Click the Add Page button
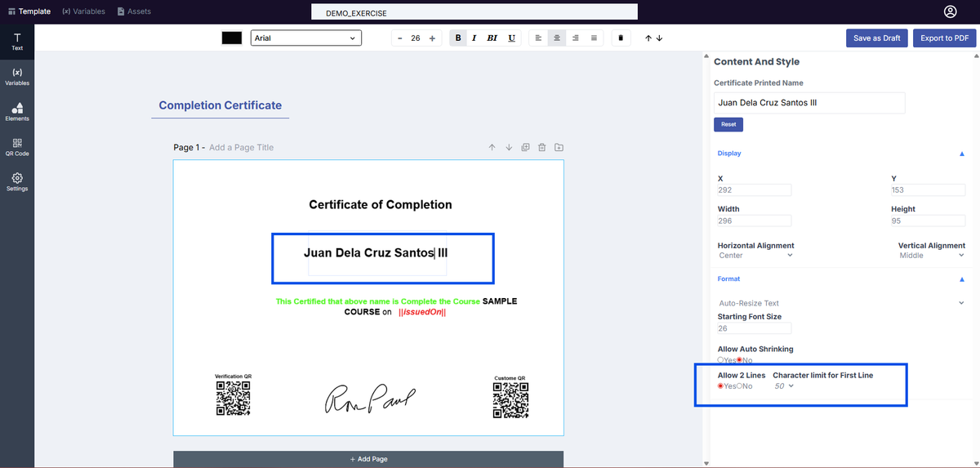Image resolution: width=980 pixels, height=468 pixels. coord(368,459)
